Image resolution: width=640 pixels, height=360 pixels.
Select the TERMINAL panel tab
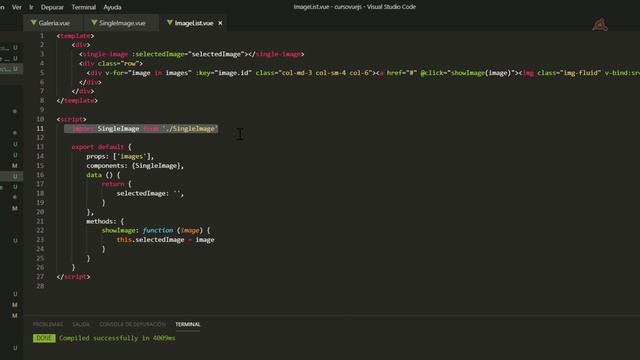[188, 324]
